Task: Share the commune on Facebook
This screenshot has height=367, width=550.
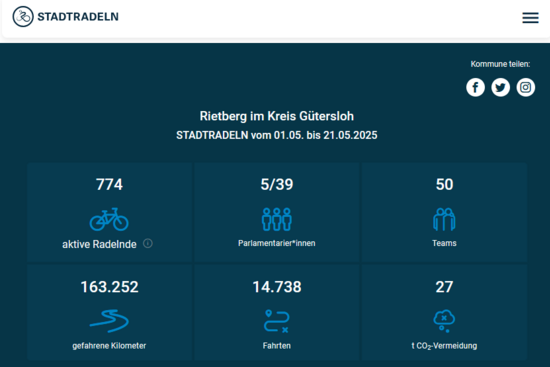Action: tap(475, 87)
